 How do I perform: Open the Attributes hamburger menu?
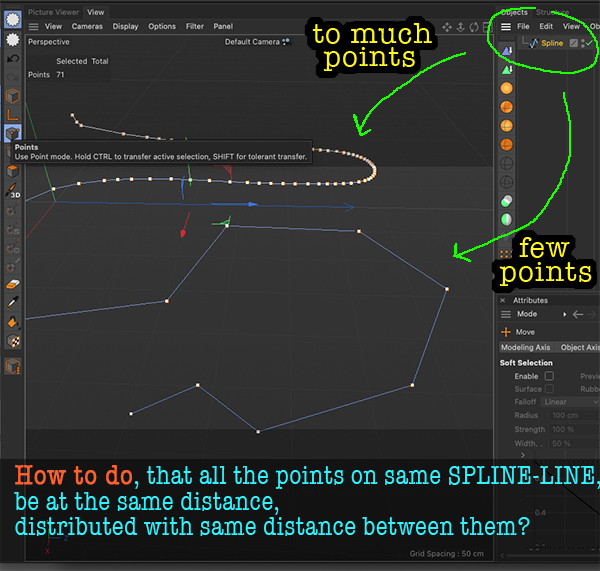[x=506, y=314]
